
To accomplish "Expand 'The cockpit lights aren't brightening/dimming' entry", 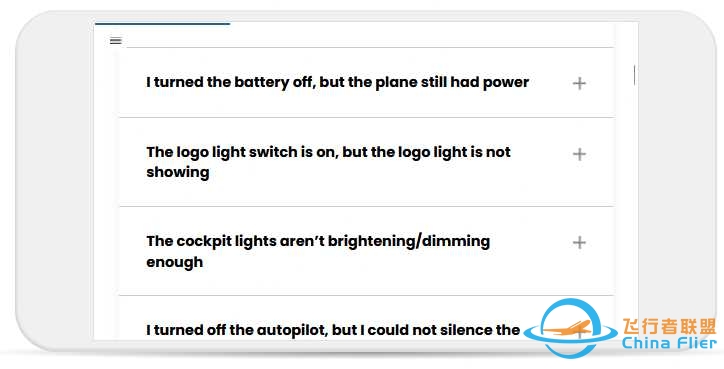I will point(367,251).
